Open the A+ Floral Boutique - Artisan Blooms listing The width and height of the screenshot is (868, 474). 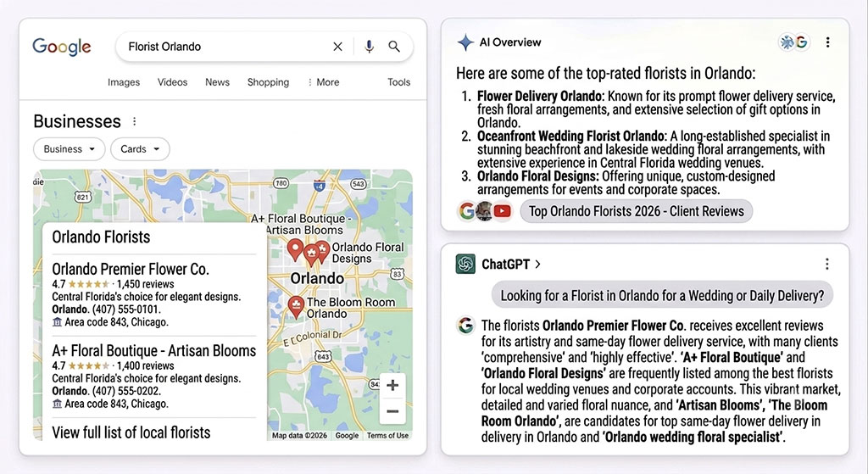click(x=154, y=350)
